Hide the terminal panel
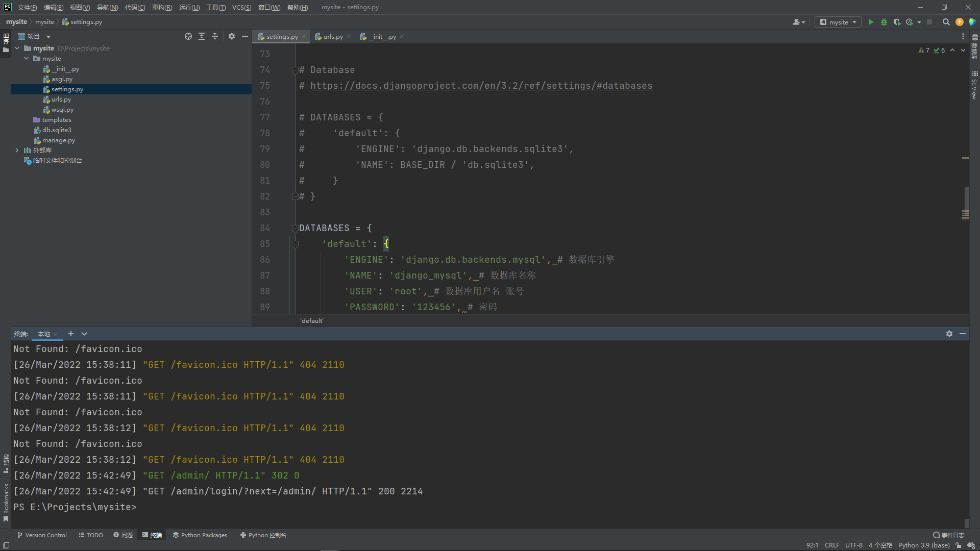 click(963, 334)
